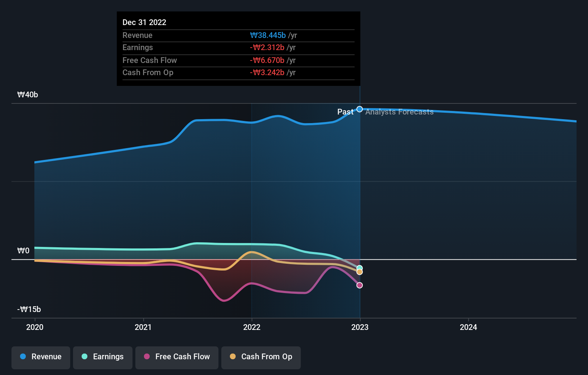588x375 pixels.
Task: Select the white Revenue marker at 2023
Action: (x=360, y=109)
